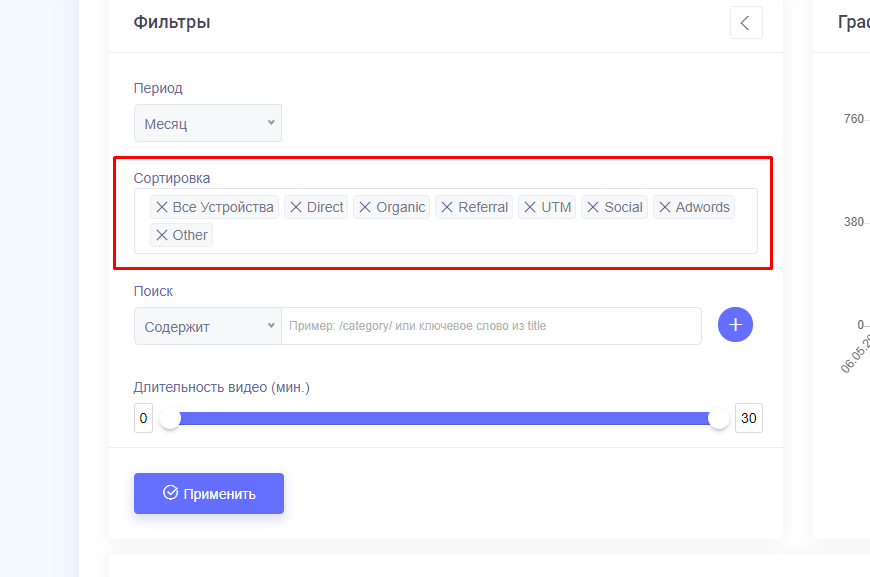This screenshot has height=577, width=870.
Task: Click the left video duration slider handle
Action: click(x=170, y=419)
